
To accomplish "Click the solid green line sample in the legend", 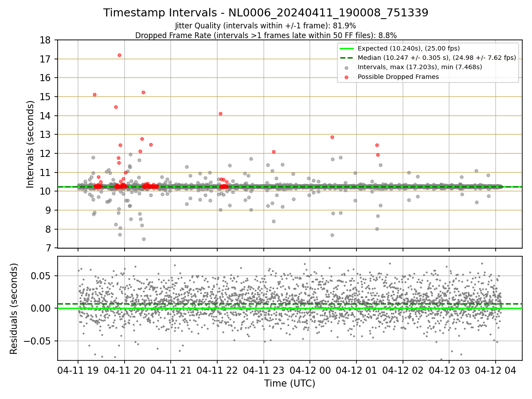I will pos(347,49).
